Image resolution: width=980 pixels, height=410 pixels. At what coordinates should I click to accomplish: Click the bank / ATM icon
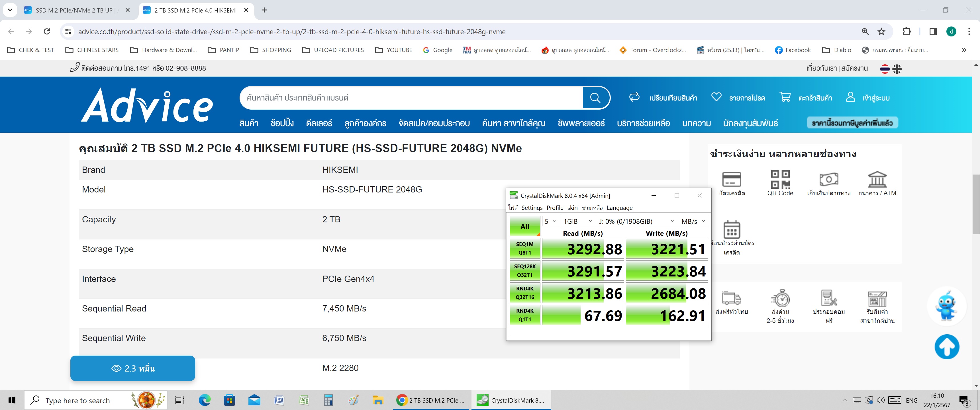click(x=877, y=179)
